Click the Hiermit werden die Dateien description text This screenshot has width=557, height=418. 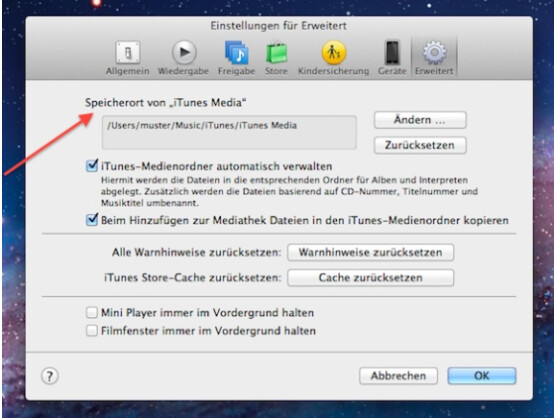pos(290,191)
